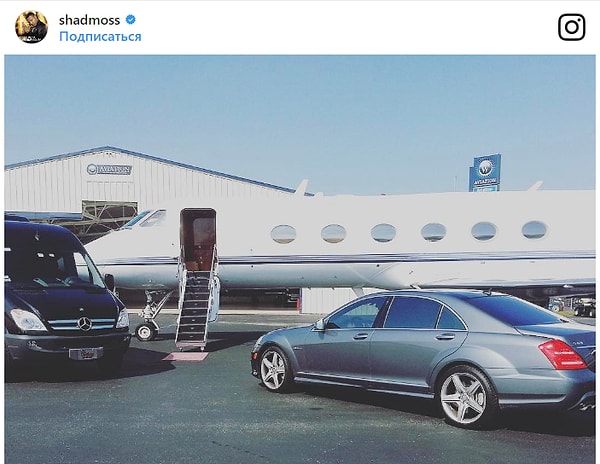The height and width of the screenshot is (464, 600).
Task: Open the Instagram logo icon
Action: tap(571, 27)
